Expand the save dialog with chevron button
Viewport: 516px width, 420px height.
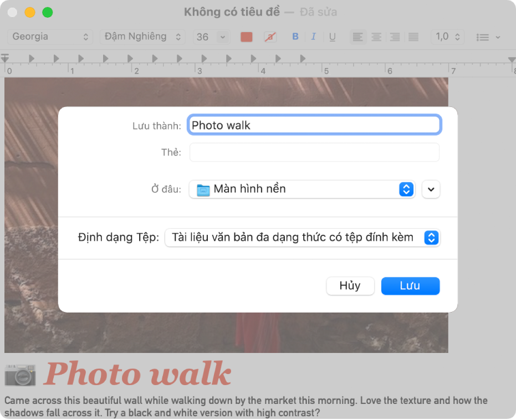pos(431,189)
